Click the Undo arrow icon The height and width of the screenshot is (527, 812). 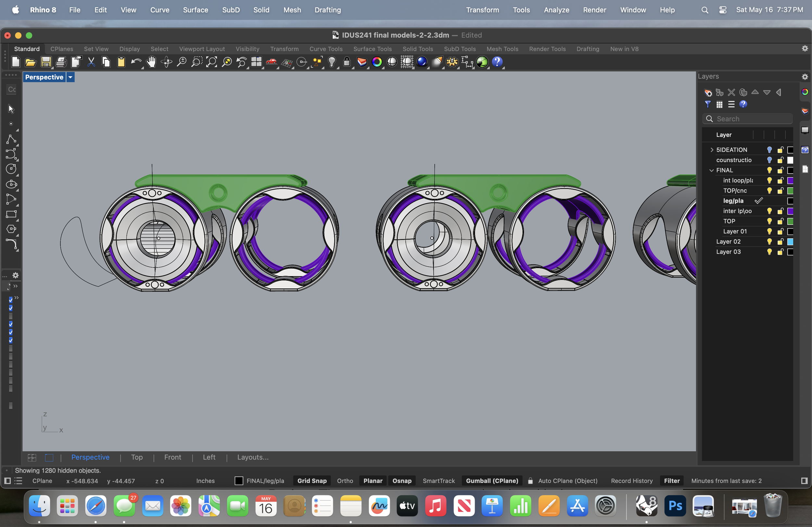coord(136,62)
